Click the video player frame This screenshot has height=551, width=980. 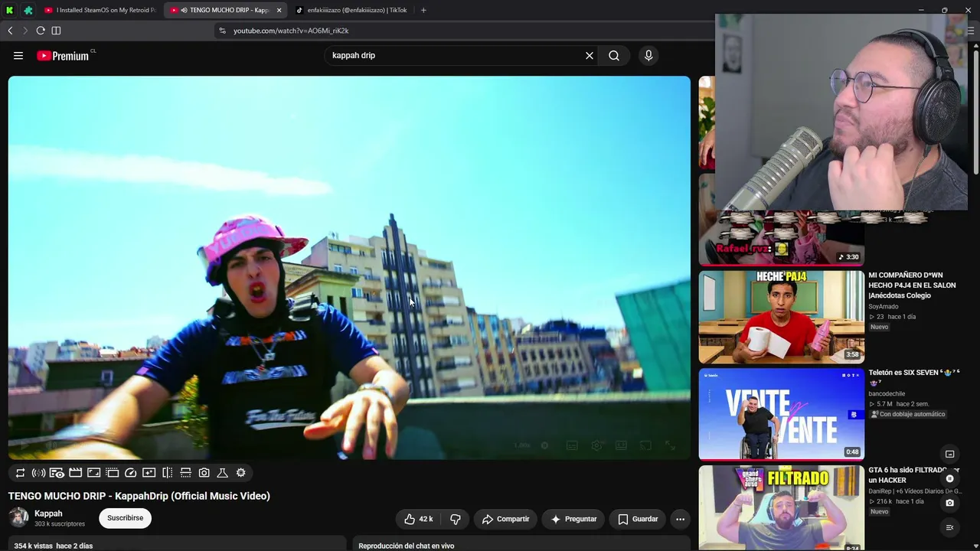click(349, 268)
